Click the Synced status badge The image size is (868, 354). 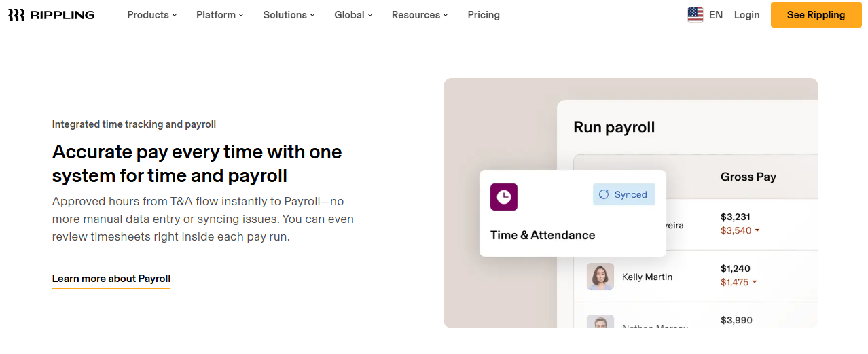click(x=624, y=194)
